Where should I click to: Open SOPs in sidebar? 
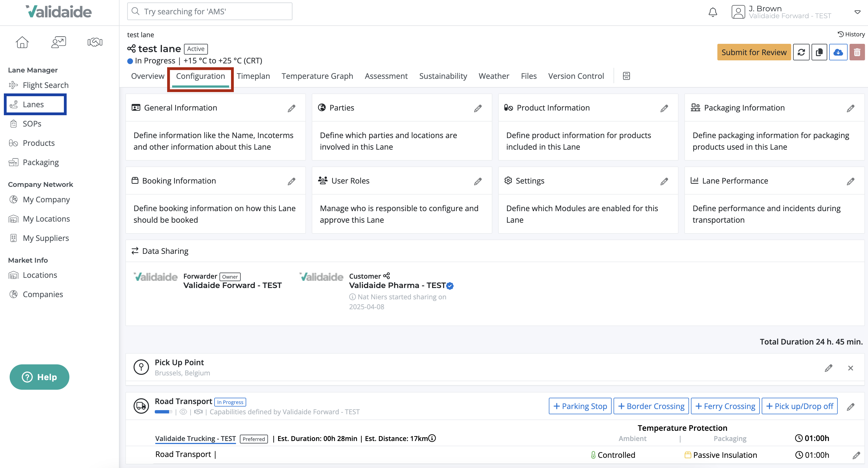[25, 124]
